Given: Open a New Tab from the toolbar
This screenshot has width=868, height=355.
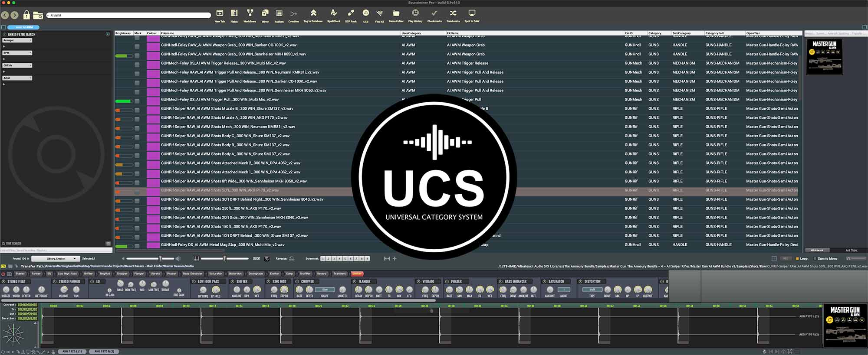Looking at the screenshot, I should click(x=220, y=13).
